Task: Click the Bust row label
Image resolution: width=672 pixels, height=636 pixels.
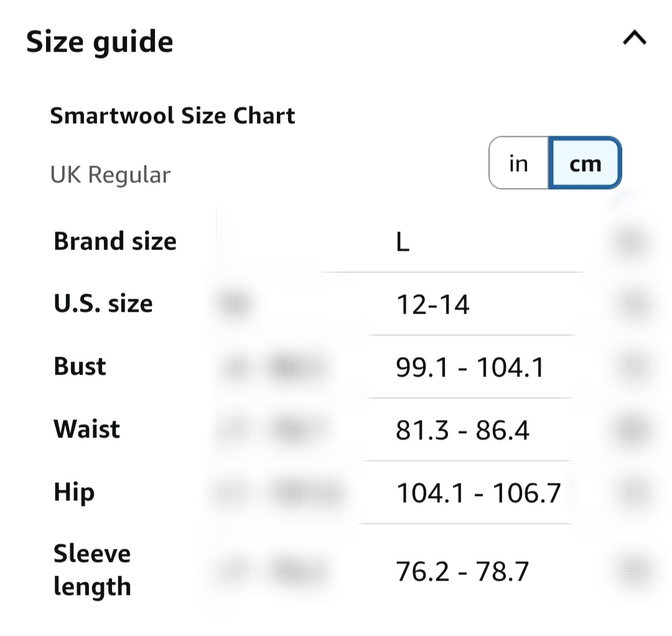Action: click(80, 367)
